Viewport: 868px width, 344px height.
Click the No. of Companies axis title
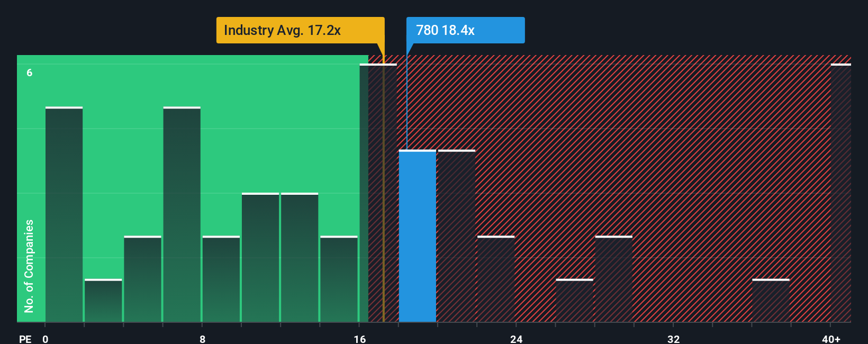[x=29, y=266]
